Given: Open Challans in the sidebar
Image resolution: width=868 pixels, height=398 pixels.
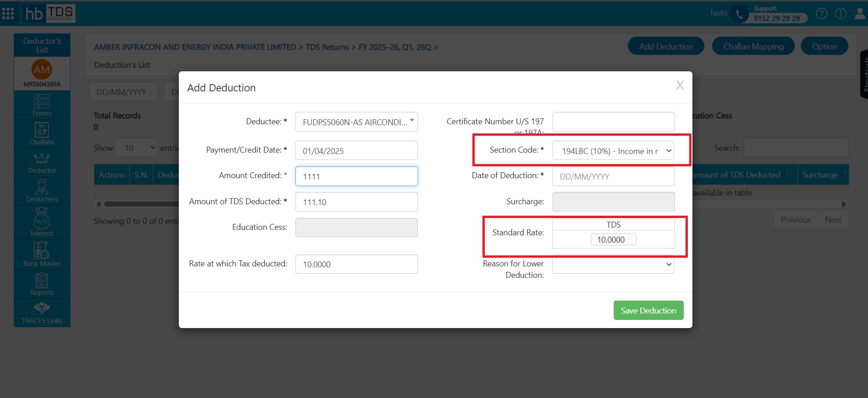Looking at the screenshot, I should (x=42, y=134).
